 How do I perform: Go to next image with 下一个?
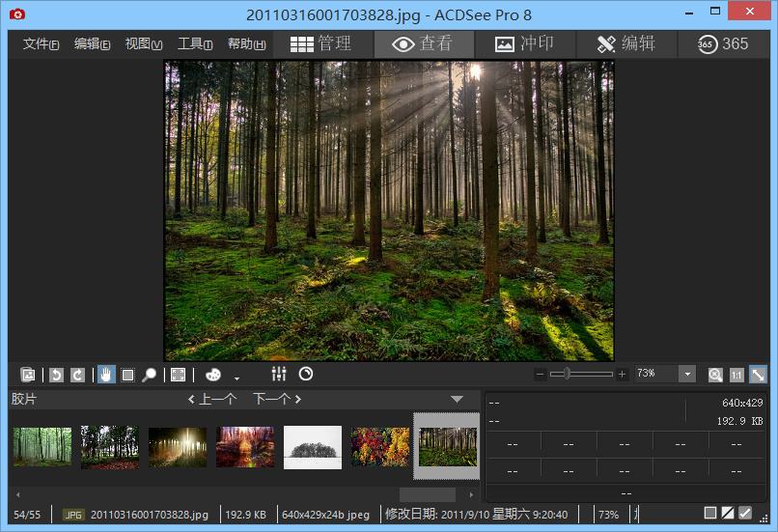(277, 399)
